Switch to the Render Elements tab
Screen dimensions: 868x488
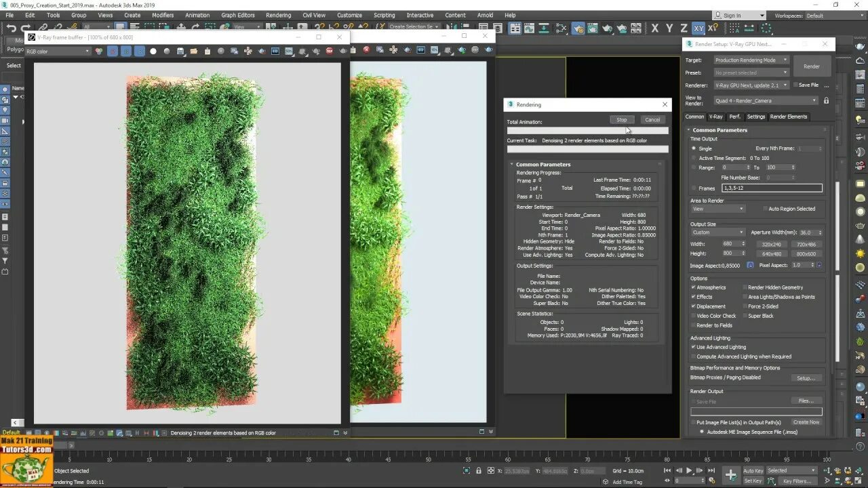[788, 117]
